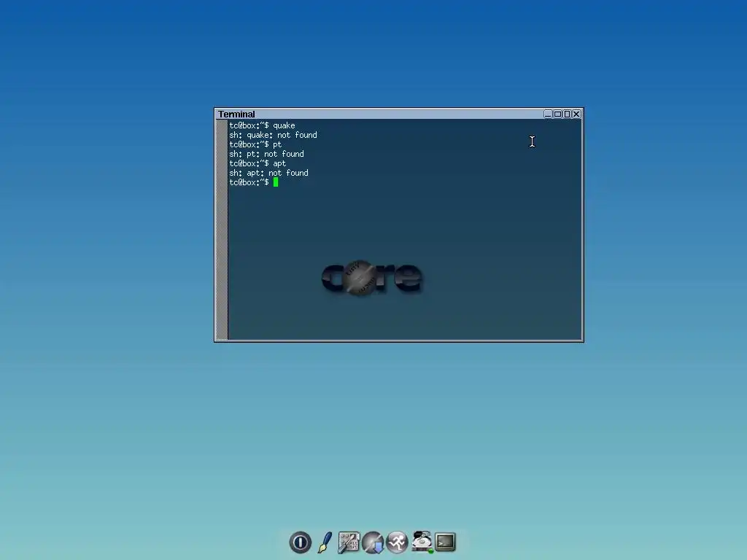This screenshot has height=560, width=747.
Task: Open the Mount Tool hard drive icon
Action: tap(422, 542)
